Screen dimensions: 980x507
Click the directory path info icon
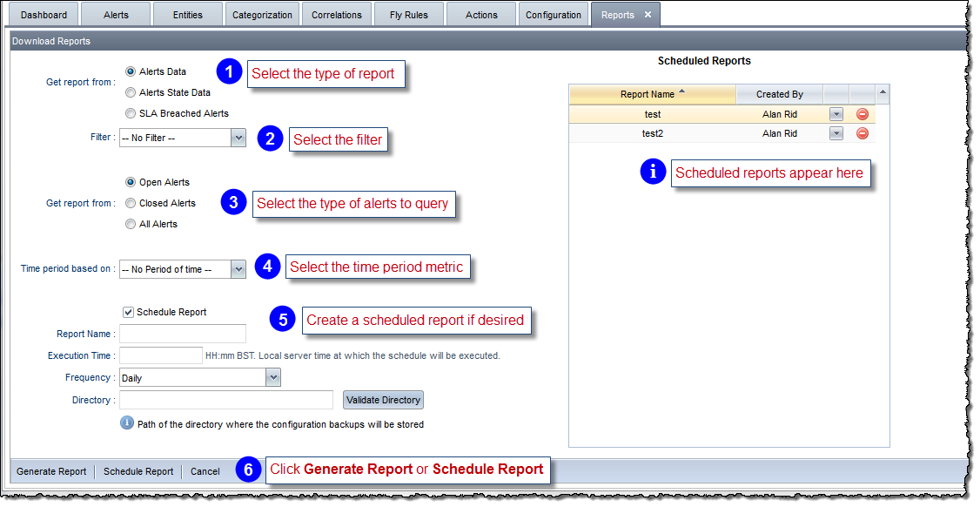pos(126,423)
